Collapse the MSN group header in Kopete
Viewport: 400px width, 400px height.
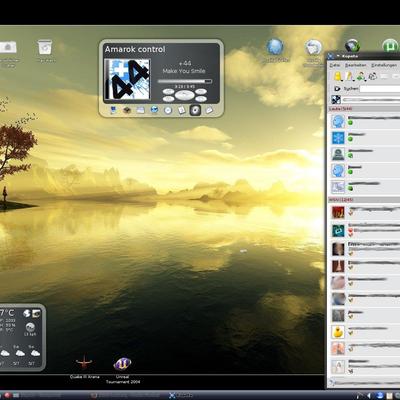coord(364,200)
